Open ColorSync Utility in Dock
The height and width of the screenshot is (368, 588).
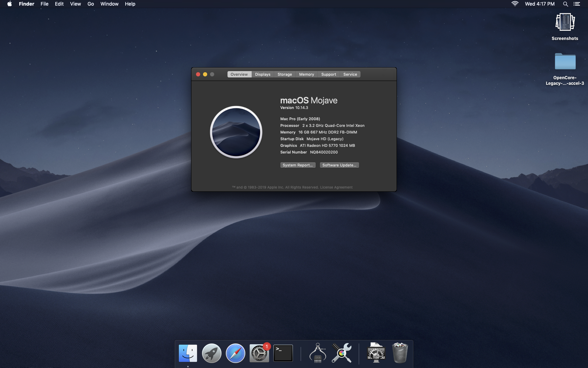[x=342, y=353]
